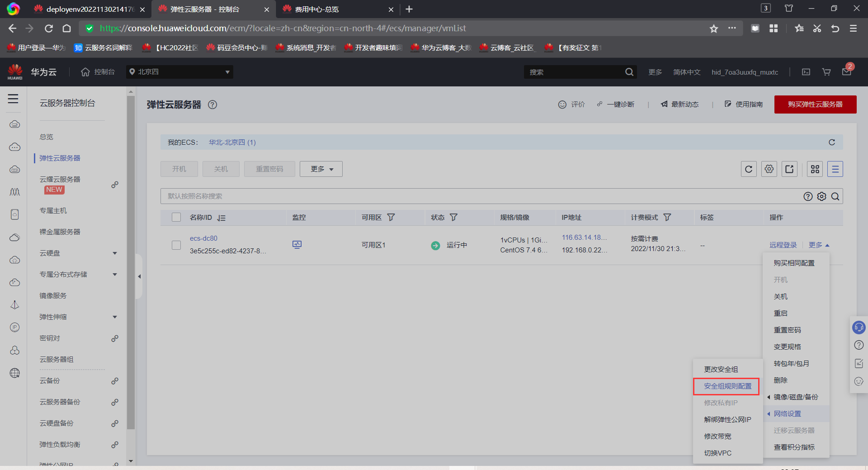Open a new browser tab

[409, 9]
